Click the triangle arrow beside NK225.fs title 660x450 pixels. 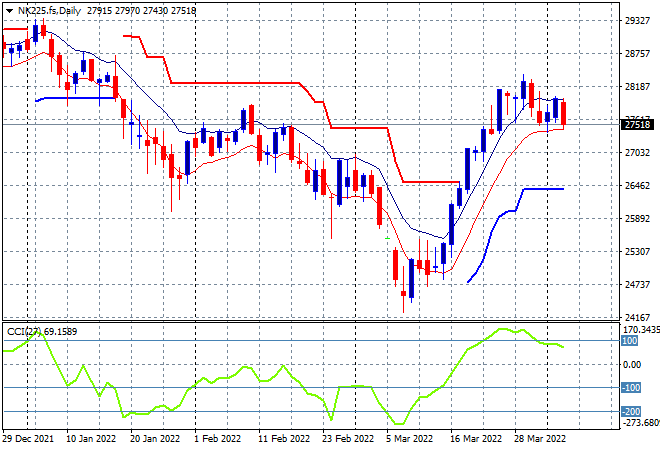tap(9, 11)
